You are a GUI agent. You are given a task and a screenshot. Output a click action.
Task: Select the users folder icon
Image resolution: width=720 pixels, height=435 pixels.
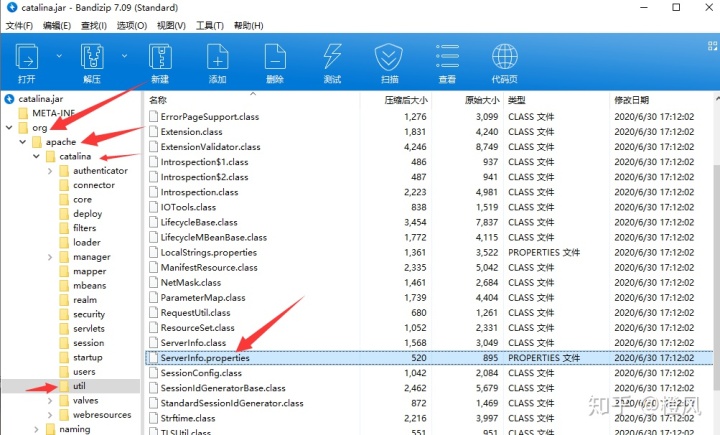(64, 372)
